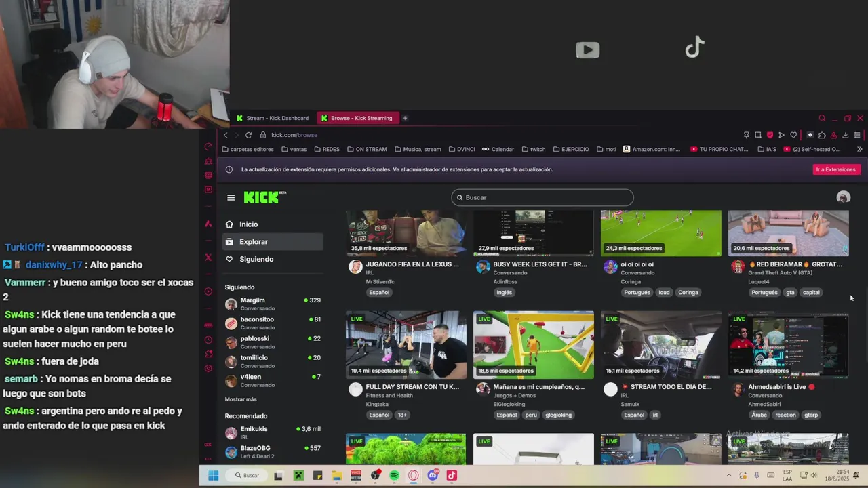Open Musica, stream bookmark folder
The image size is (868, 488).
point(418,149)
